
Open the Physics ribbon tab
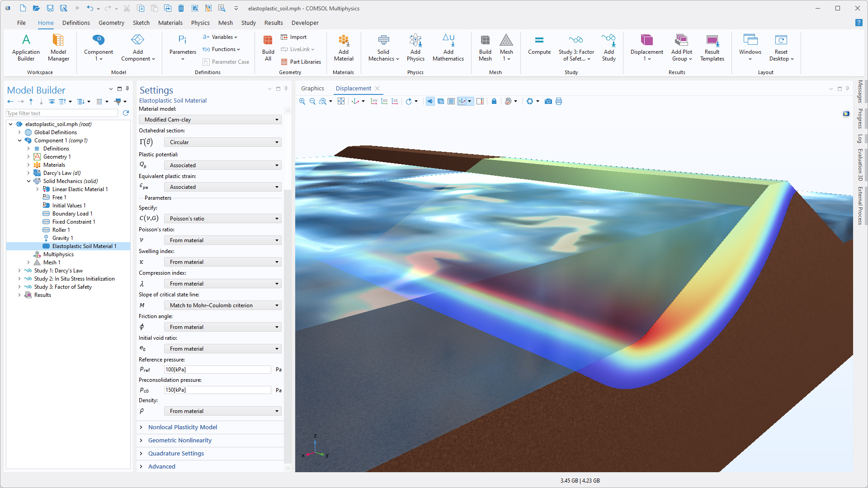[x=200, y=23]
